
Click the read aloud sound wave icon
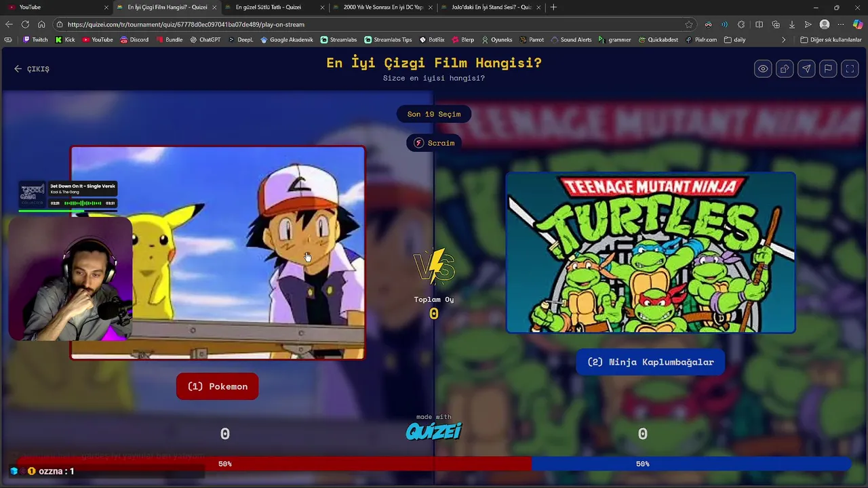click(724, 24)
